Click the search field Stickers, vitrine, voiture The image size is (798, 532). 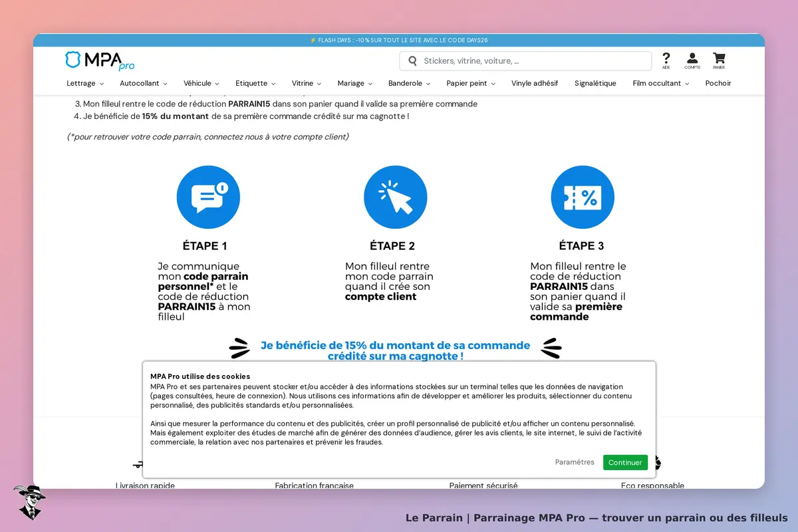525,61
